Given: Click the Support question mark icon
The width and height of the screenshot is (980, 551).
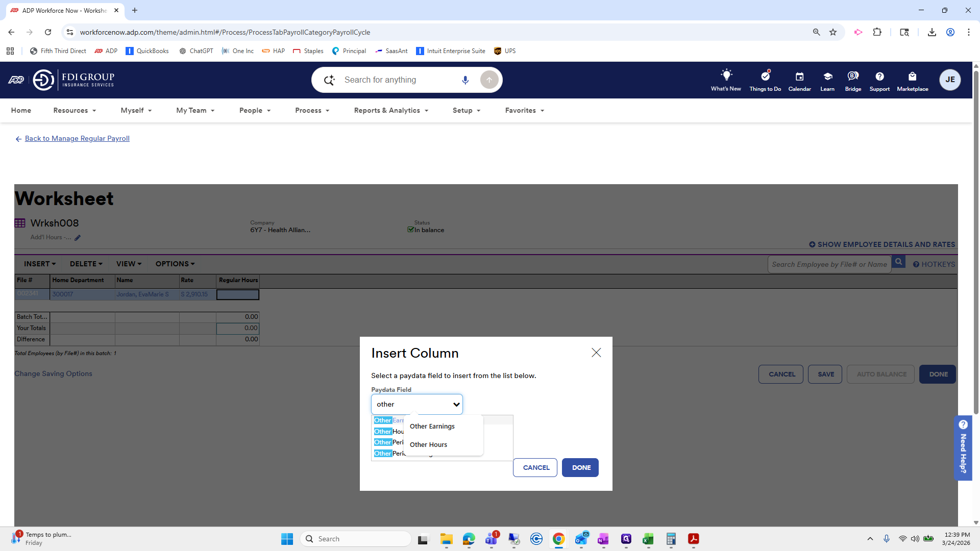Looking at the screenshot, I should pyautogui.click(x=879, y=77).
